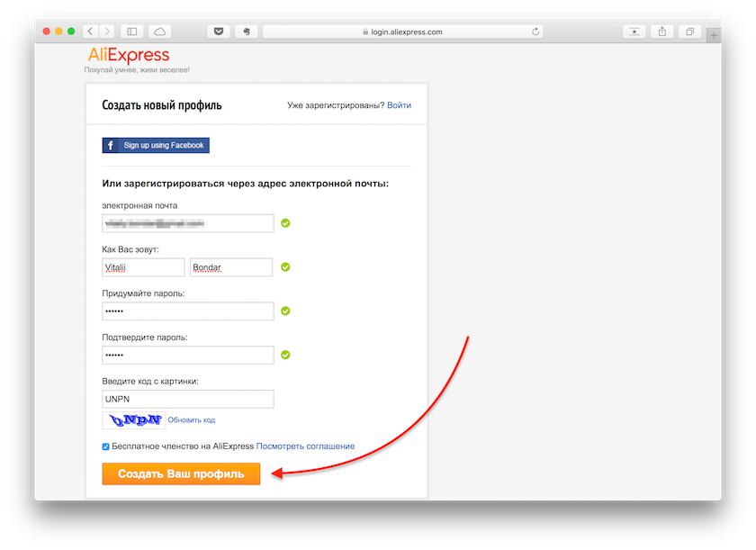The height and width of the screenshot is (550, 756).
Task: Click the first name field with Vitalii
Action: click(143, 267)
